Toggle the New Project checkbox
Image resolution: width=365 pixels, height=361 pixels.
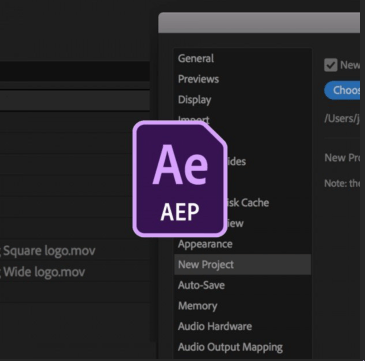(x=331, y=65)
